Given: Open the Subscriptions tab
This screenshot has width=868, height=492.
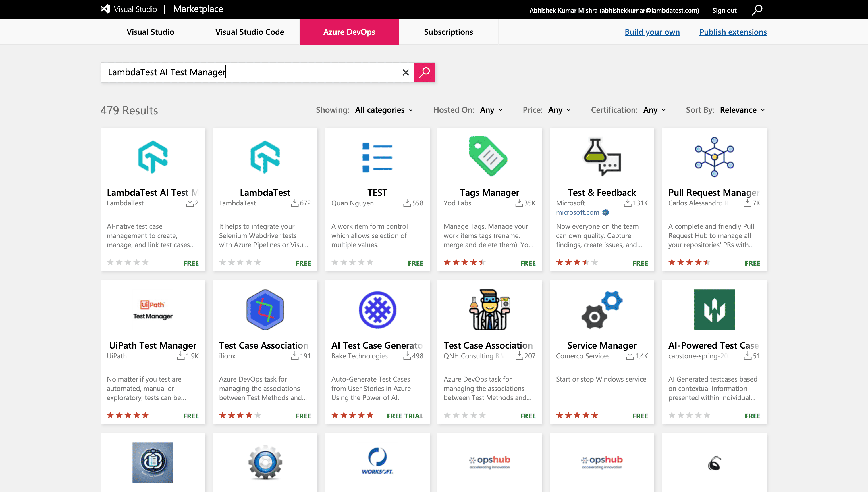Looking at the screenshot, I should coord(449,32).
